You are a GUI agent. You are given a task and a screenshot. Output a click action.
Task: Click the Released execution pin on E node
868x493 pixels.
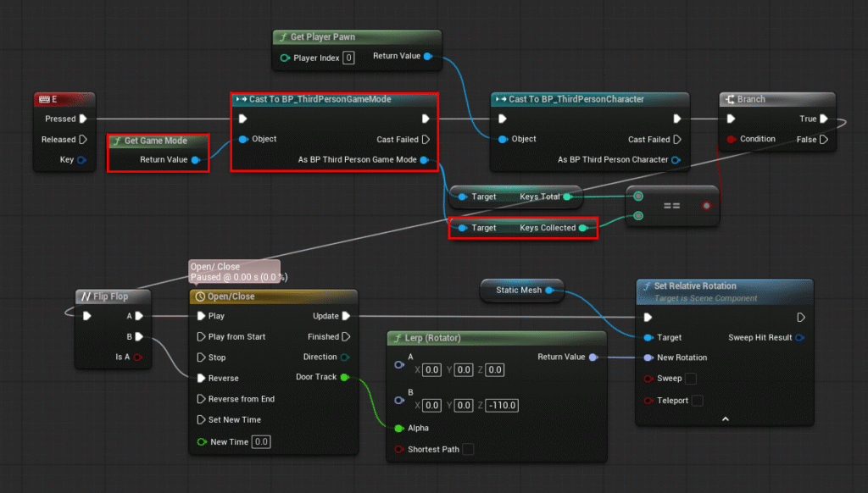82,139
